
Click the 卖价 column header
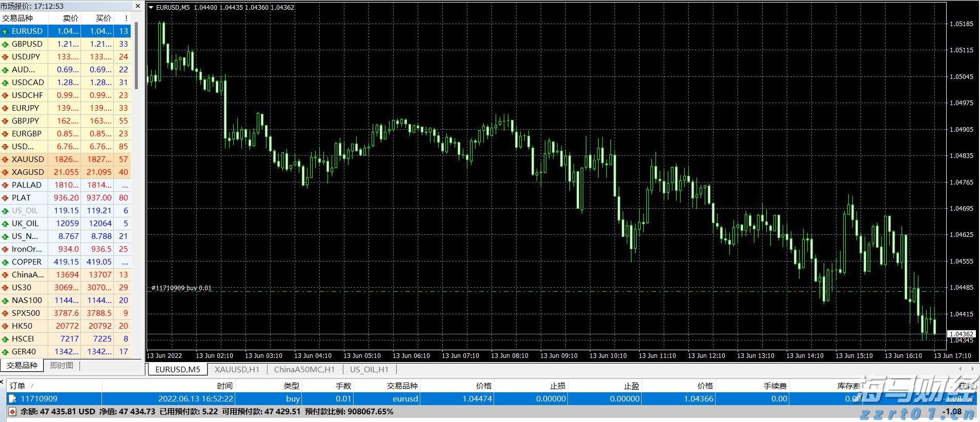pyautogui.click(x=70, y=18)
